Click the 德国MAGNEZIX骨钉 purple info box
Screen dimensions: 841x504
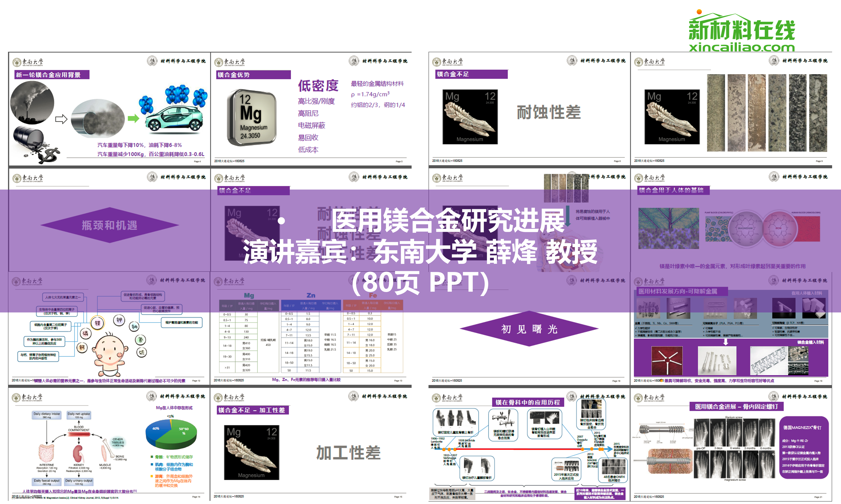pyautogui.click(x=803, y=447)
